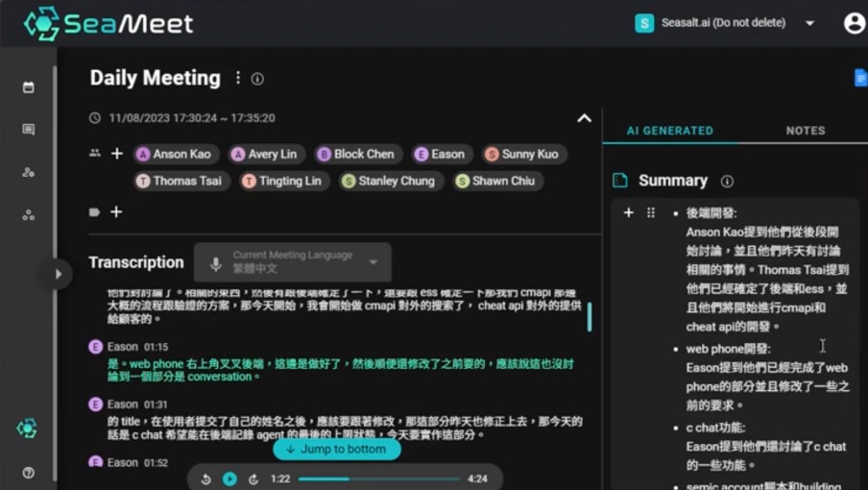Expand the left sidebar arrow
The width and height of the screenshot is (868, 490).
point(58,274)
